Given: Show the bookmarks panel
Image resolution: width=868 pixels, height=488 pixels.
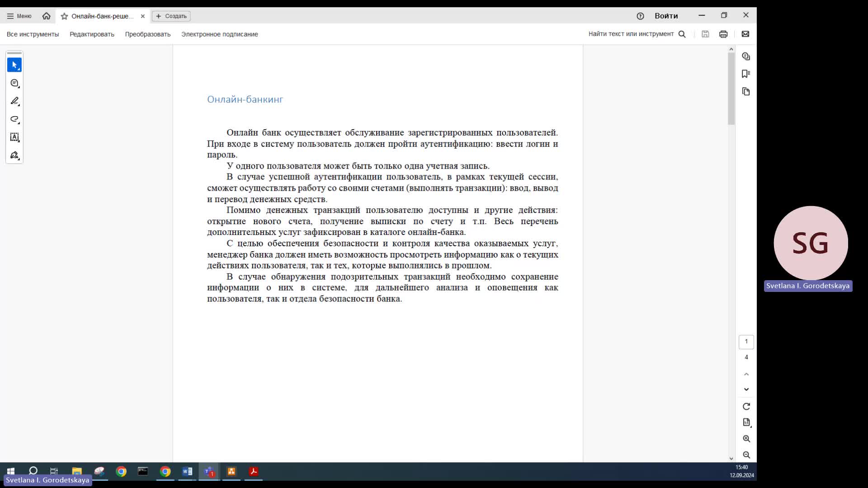Looking at the screenshot, I should pyautogui.click(x=746, y=74).
